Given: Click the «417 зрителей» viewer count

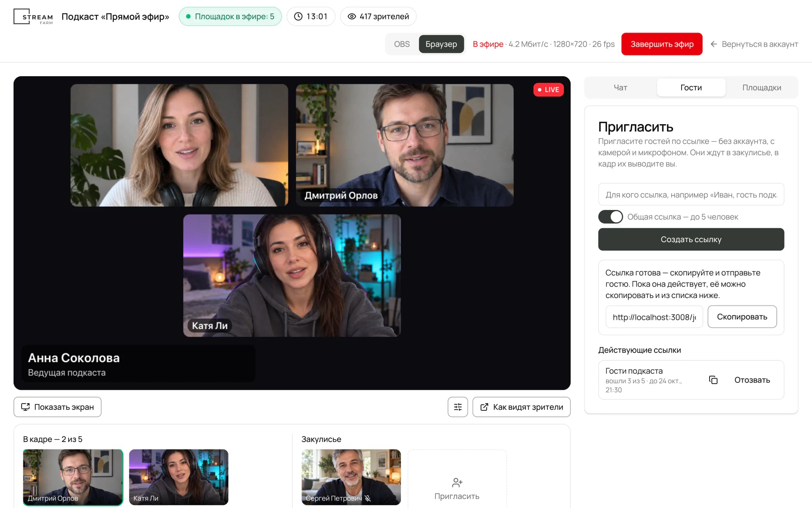Looking at the screenshot, I should pos(378,17).
